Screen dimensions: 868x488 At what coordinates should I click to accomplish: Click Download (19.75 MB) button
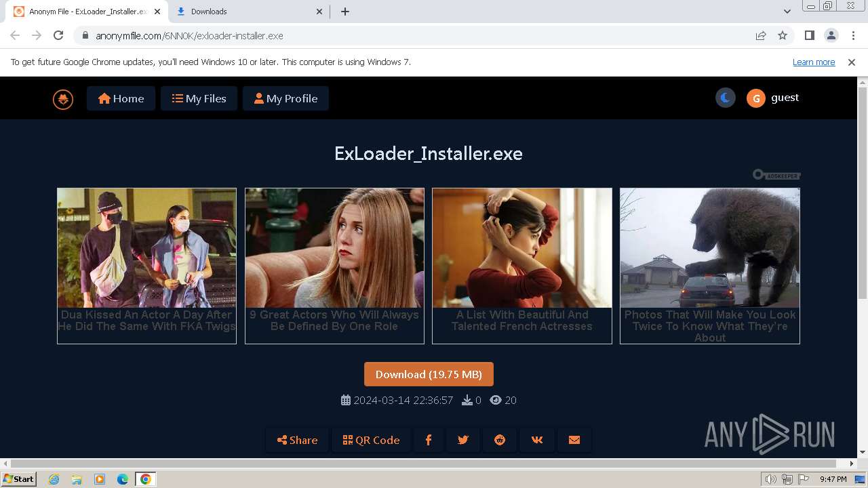pos(429,374)
